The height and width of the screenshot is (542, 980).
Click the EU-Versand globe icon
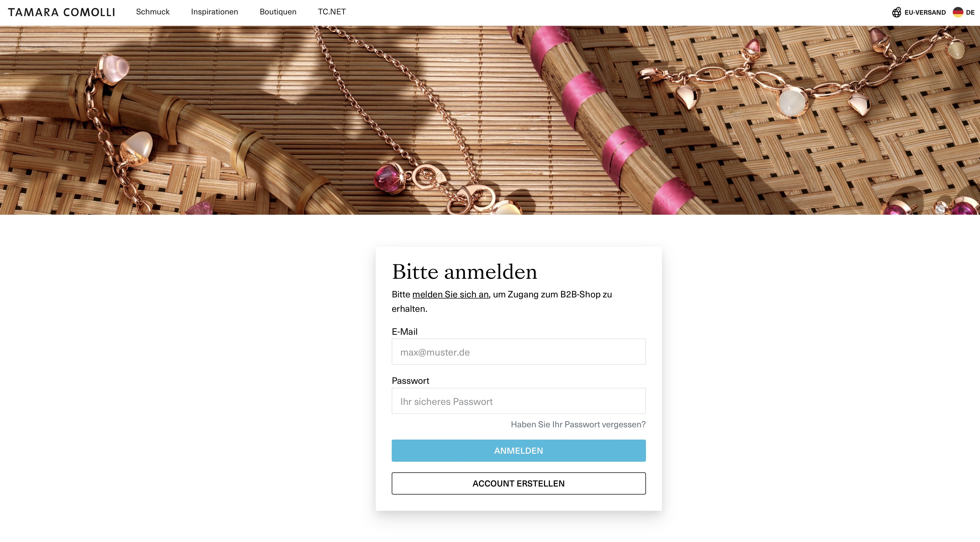tap(896, 13)
